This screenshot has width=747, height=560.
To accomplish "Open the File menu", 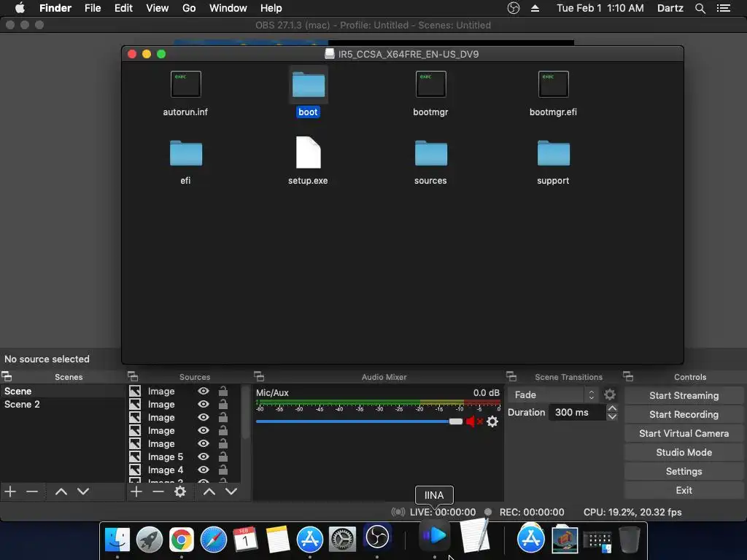I will click(93, 8).
